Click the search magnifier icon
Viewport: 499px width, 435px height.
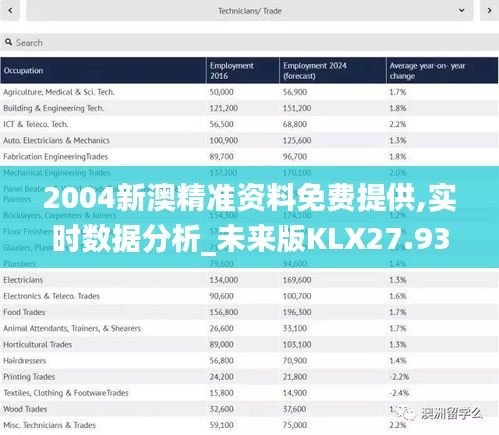(9, 42)
